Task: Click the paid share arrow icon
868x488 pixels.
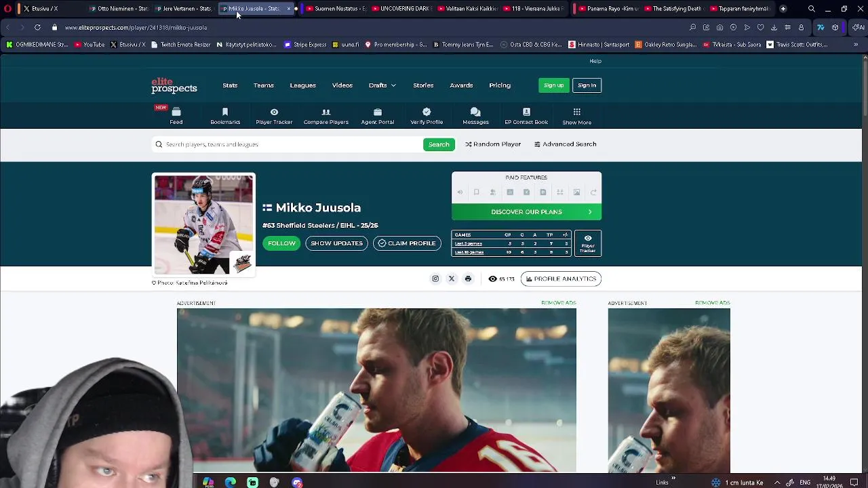Action: click(x=593, y=192)
